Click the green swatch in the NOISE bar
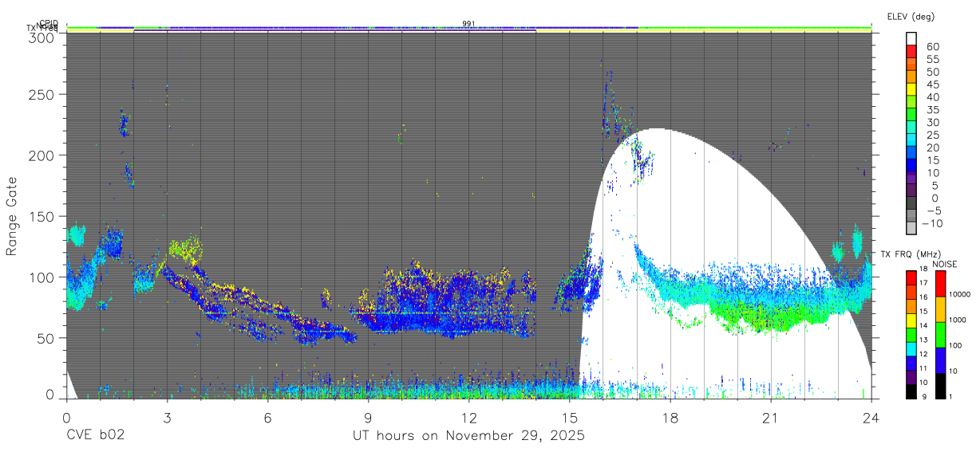980x452 pixels. click(x=940, y=335)
